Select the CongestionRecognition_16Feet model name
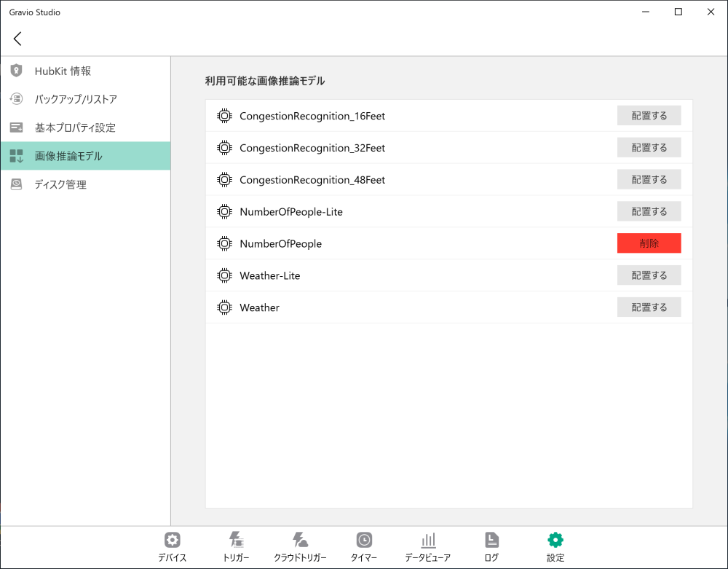This screenshot has width=728, height=569. point(312,116)
